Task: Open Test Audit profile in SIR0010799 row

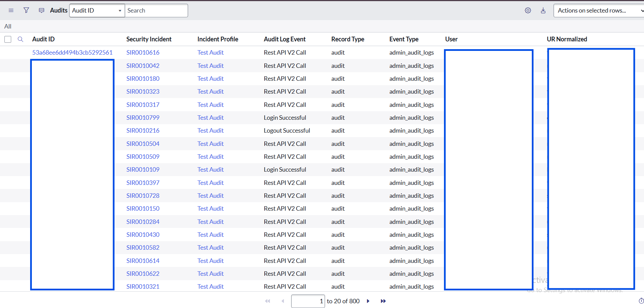Action: pyautogui.click(x=210, y=118)
